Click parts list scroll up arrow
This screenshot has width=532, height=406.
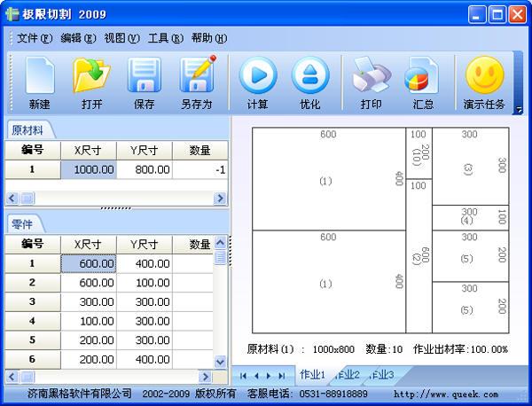pyautogui.click(x=220, y=243)
